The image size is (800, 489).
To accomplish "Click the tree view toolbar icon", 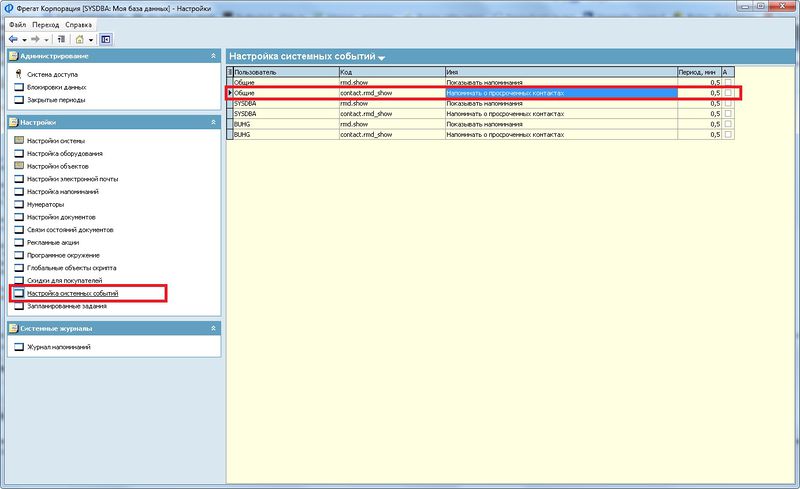I will (61, 39).
